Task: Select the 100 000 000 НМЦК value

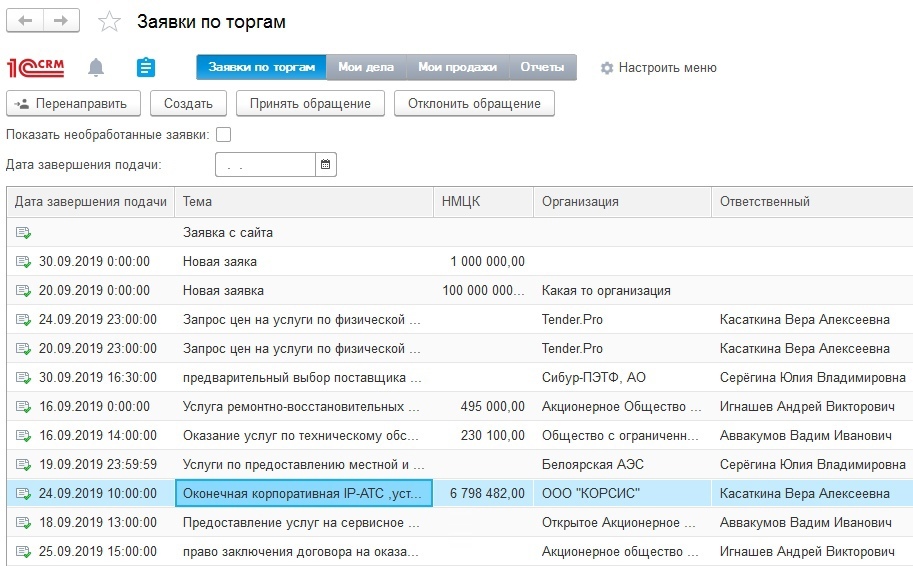Action: 483,291
